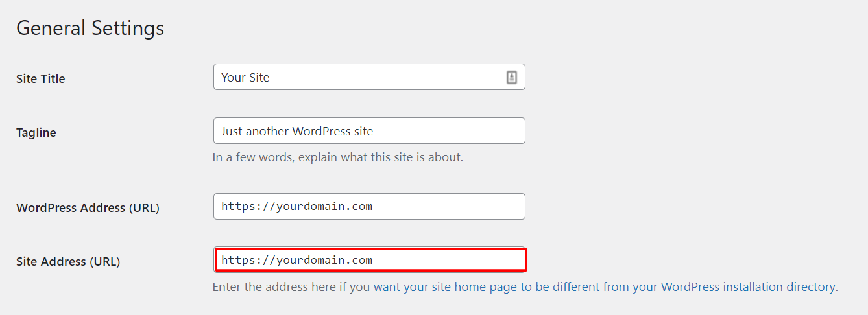Click the Tagline help description text
Viewport: 868px width, 315px height.
337,157
